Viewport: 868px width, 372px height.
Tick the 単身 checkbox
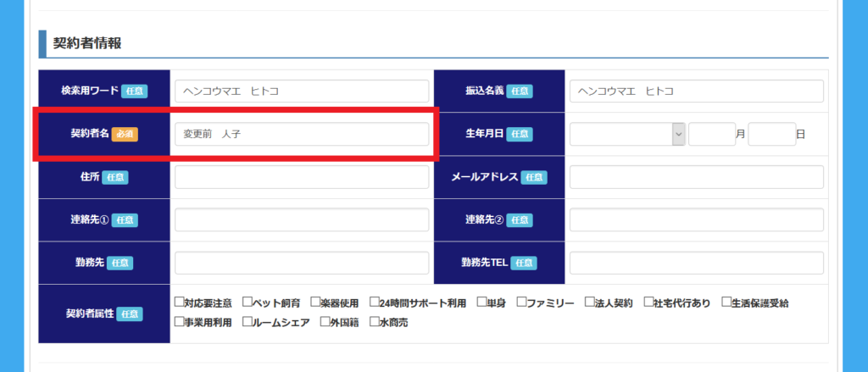(481, 303)
